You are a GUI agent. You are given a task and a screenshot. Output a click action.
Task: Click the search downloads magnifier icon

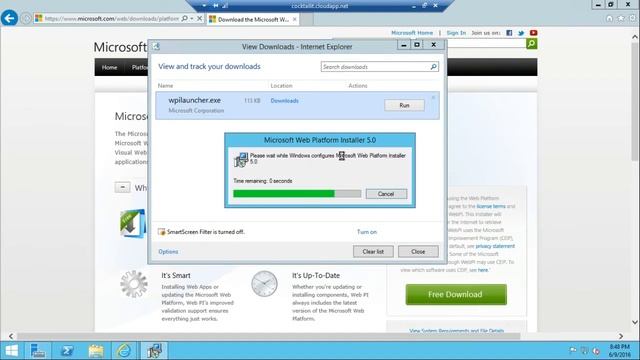click(x=433, y=67)
